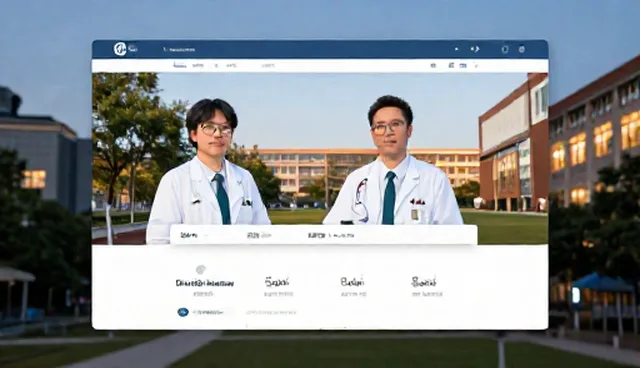This screenshot has width=640, height=368.
Task: Click the doctor on the right wearing a stethoscope
Action: 393,161
